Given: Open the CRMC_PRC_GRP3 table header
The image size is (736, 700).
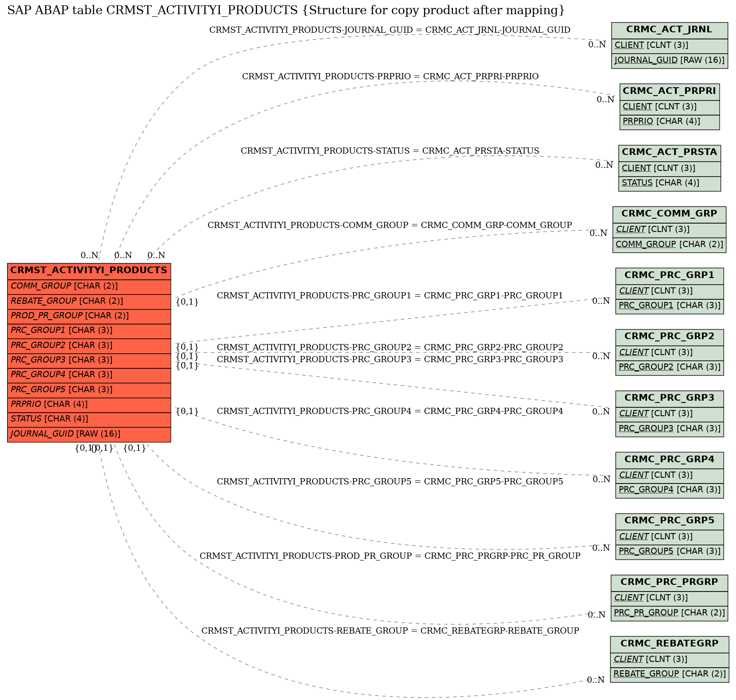Looking at the screenshot, I should coord(669,398).
